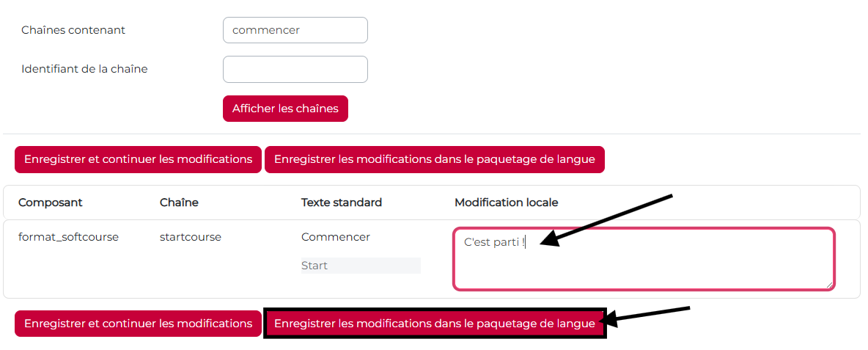Focus the empty "Identifiant de la chaîne" field

[295, 69]
